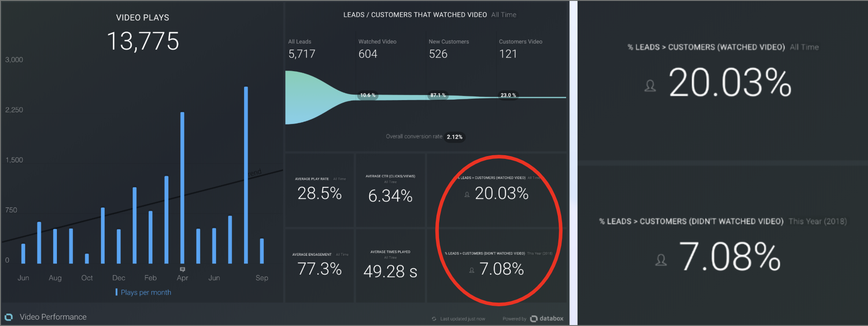Click the 87.1 % funnel stage badge
The image size is (868, 326).
point(438,95)
